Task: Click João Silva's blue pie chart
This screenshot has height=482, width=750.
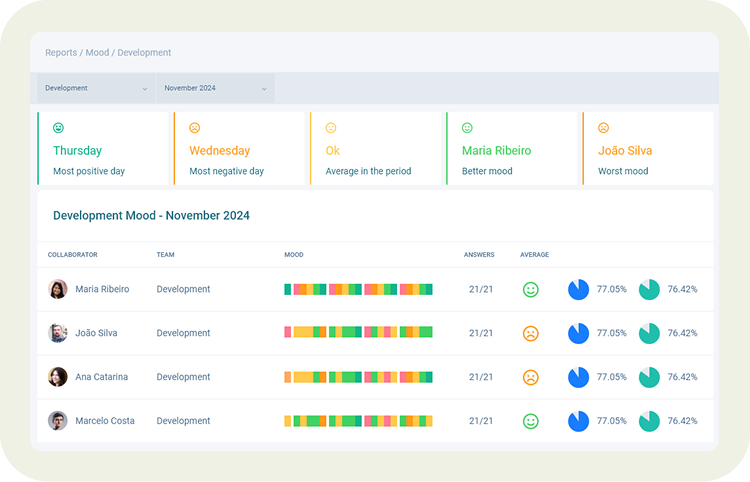Action: [578, 333]
